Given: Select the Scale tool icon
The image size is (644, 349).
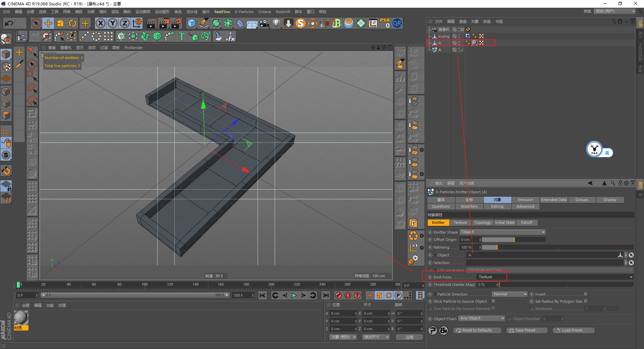Looking at the screenshot, I should point(60,23).
